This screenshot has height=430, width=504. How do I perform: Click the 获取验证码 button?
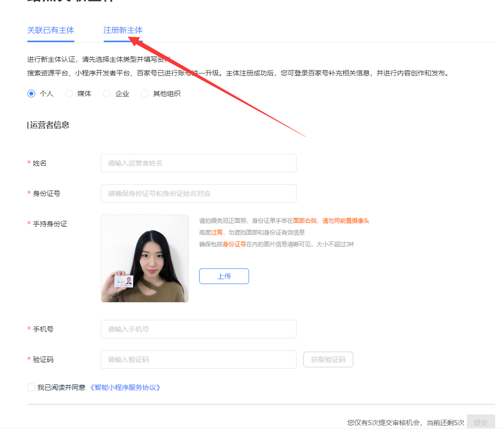(328, 359)
